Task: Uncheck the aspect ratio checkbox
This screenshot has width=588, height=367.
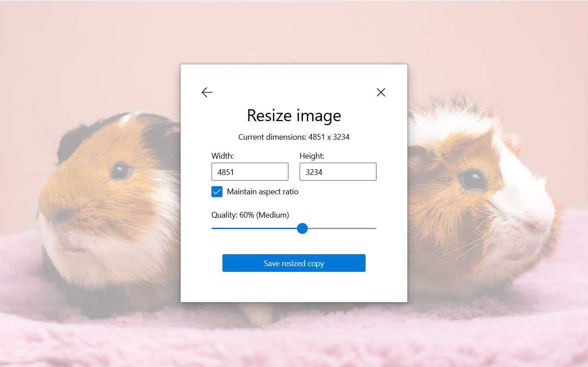Action: pyautogui.click(x=216, y=192)
